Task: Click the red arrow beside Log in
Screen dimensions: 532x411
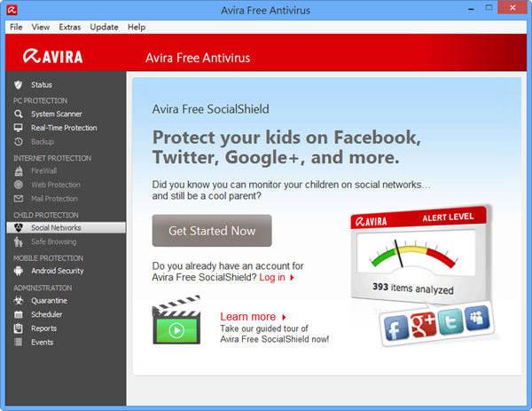Action: coord(292,278)
